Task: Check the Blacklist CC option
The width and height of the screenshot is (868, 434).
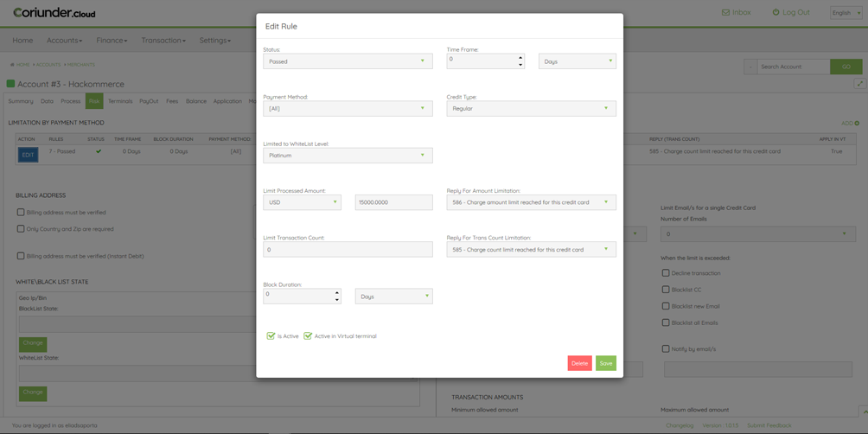Action: point(666,290)
